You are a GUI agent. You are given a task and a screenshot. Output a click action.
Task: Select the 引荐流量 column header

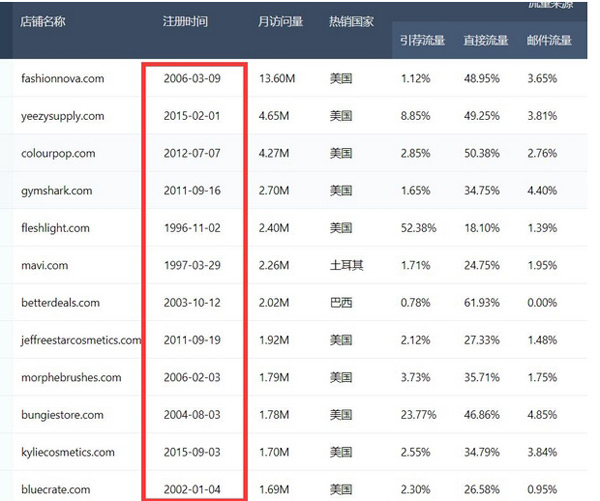pyautogui.click(x=422, y=40)
